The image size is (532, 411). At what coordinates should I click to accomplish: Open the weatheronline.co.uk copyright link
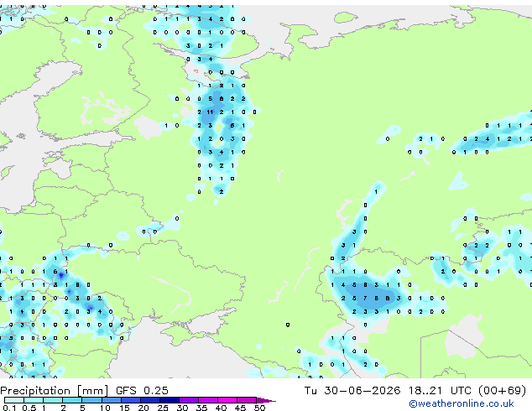tap(462, 403)
